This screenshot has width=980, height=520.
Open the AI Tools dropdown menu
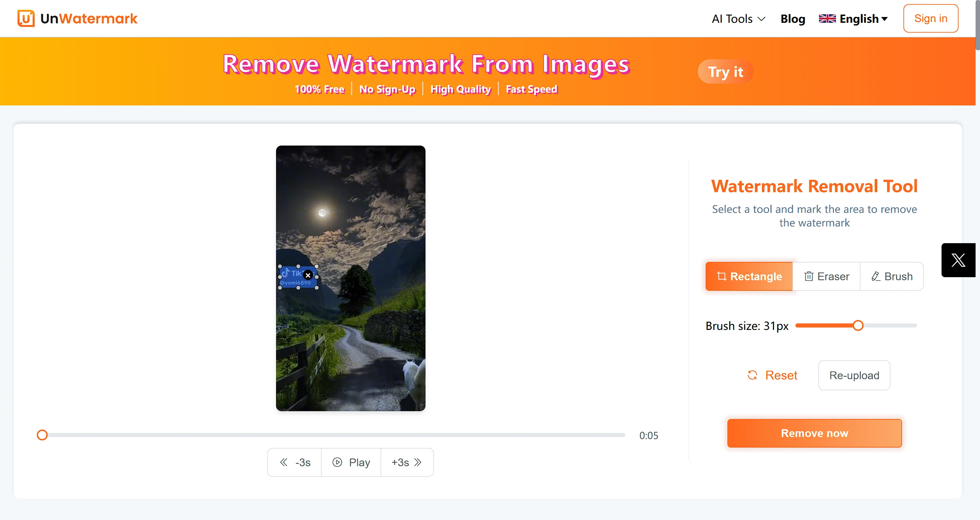click(x=739, y=18)
